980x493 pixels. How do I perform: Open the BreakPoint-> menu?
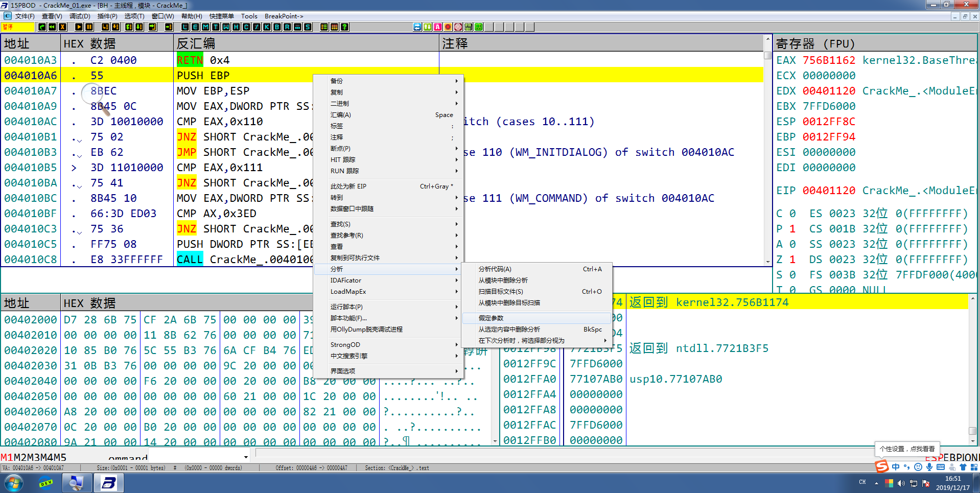[x=284, y=16]
